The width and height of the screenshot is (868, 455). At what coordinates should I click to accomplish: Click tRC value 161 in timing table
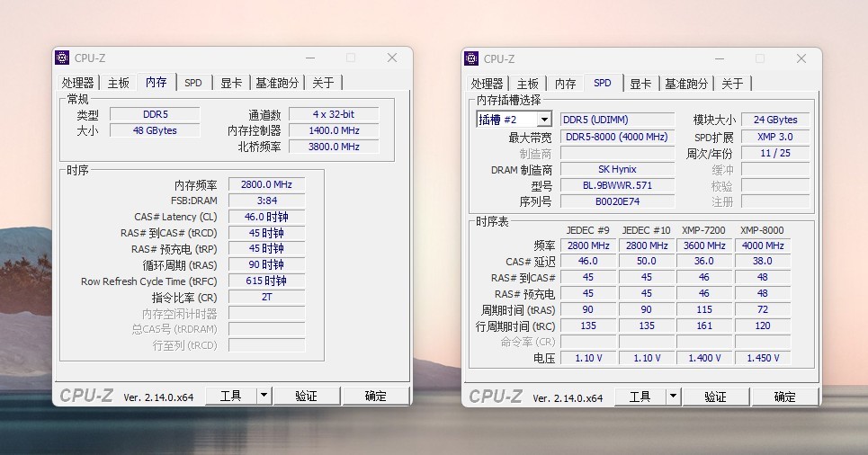tap(704, 326)
